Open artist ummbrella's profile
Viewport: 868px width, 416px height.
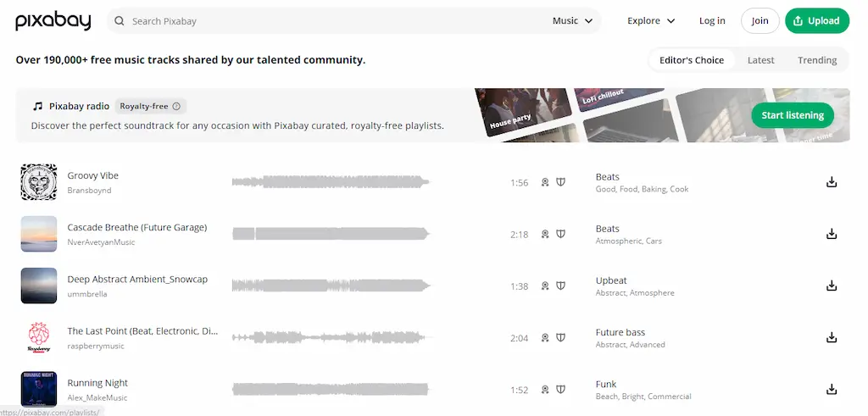click(x=87, y=294)
